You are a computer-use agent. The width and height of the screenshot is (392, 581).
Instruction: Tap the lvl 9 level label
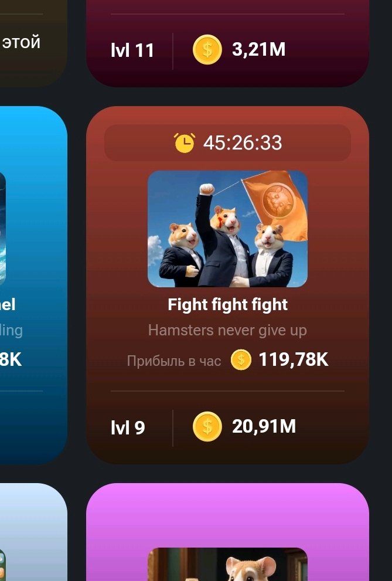128,427
